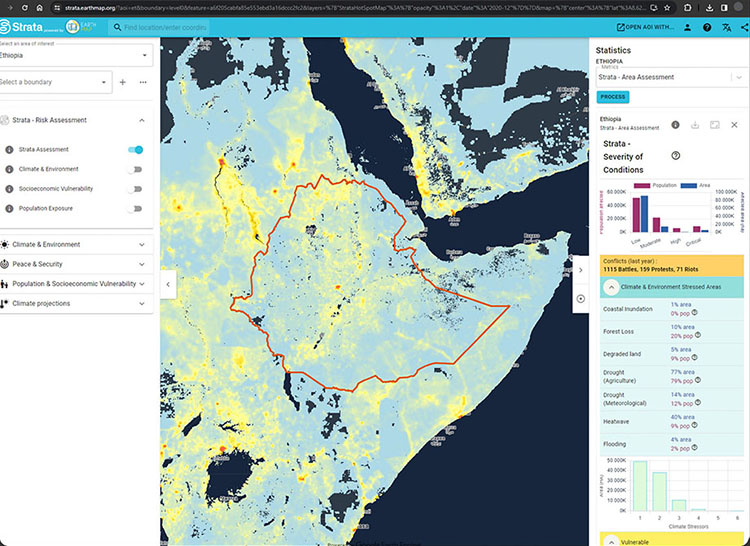Click the Conflicts (last year) banner
The image size is (750, 546).
[672, 265]
